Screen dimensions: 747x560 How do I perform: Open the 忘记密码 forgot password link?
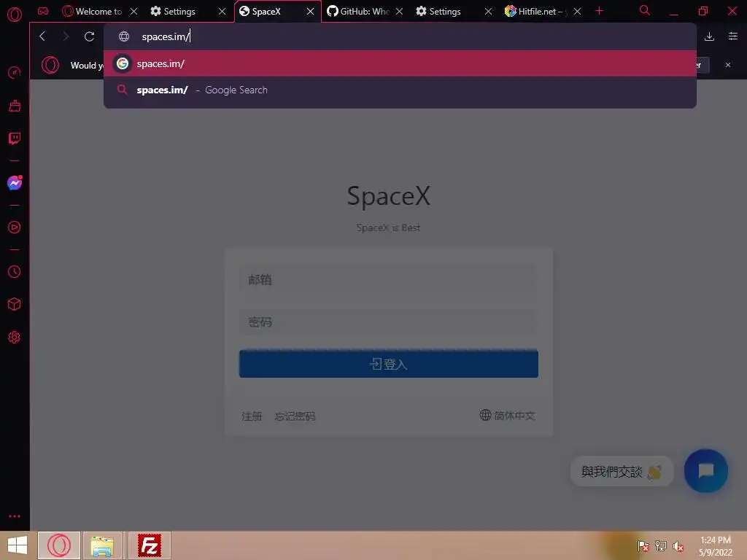295,416
